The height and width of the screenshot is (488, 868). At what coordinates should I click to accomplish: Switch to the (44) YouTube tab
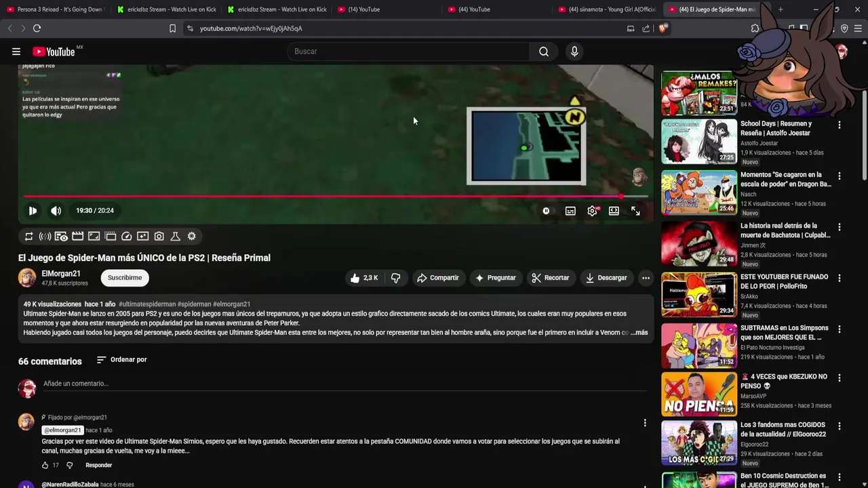tap(497, 9)
